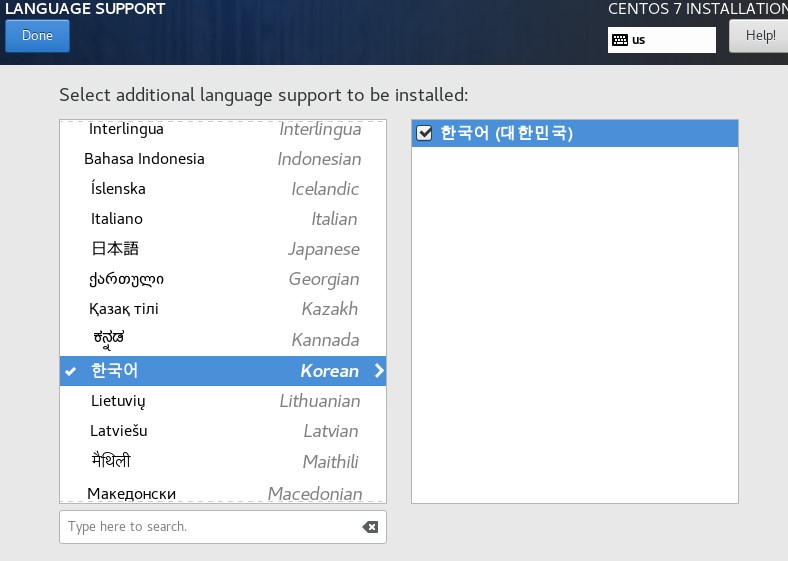Image resolution: width=788 pixels, height=561 pixels.
Task: Choose Latviešu Latvian row
Action: coord(223,431)
